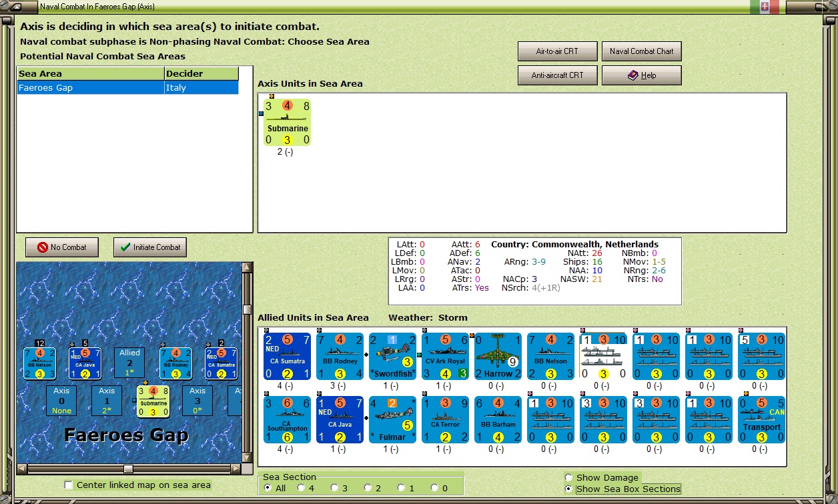Click the Help button
This screenshot has width=838, height=504.
click(641, 75)
